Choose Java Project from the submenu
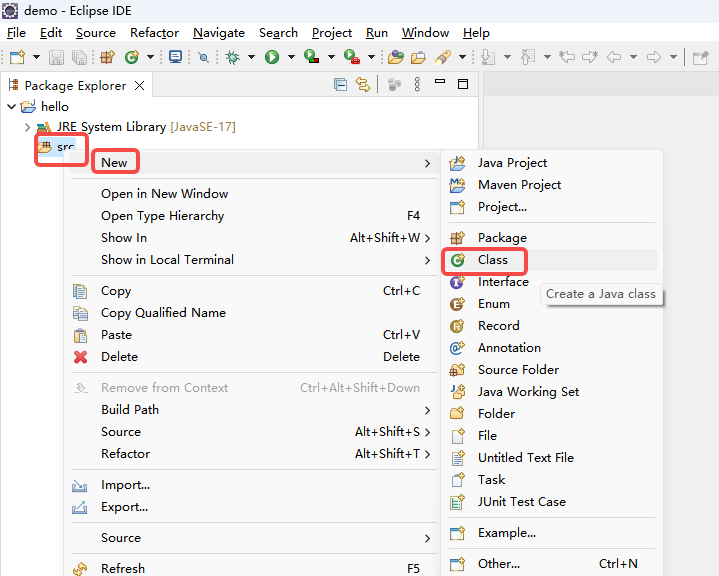This screenshot has width=719, height=576. click(551, 163)
